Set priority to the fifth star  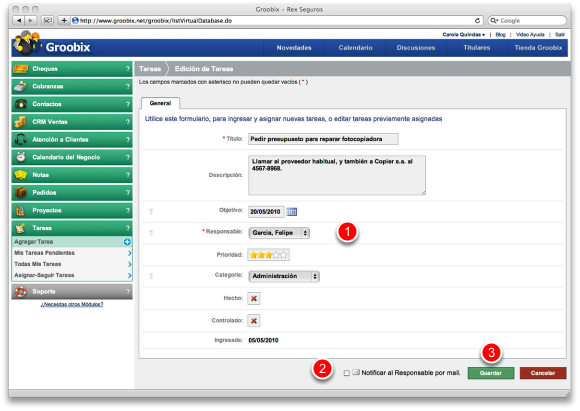click(284, 255)
